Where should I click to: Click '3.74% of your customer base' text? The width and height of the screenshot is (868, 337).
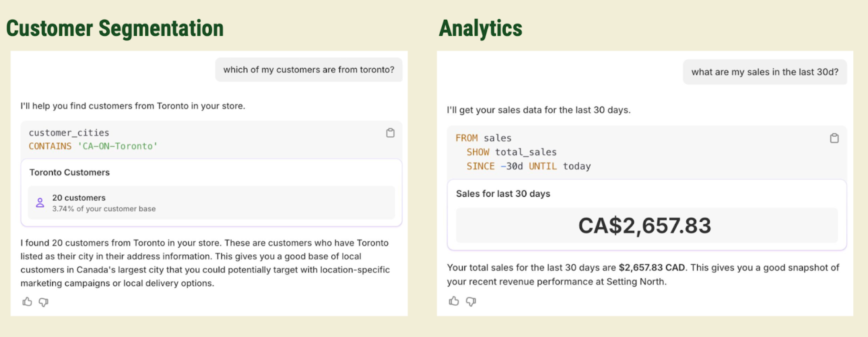coord(104,209)
